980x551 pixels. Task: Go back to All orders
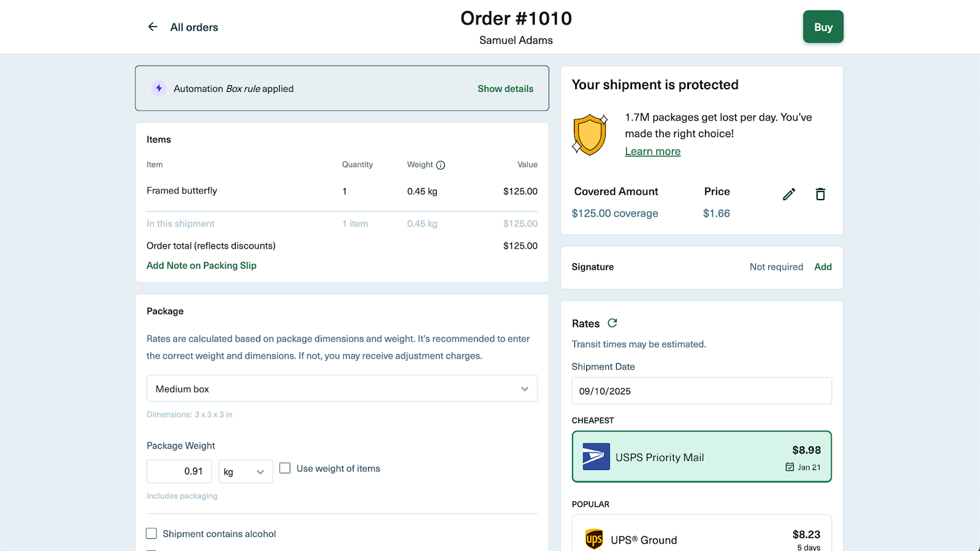tap(194, 28)
